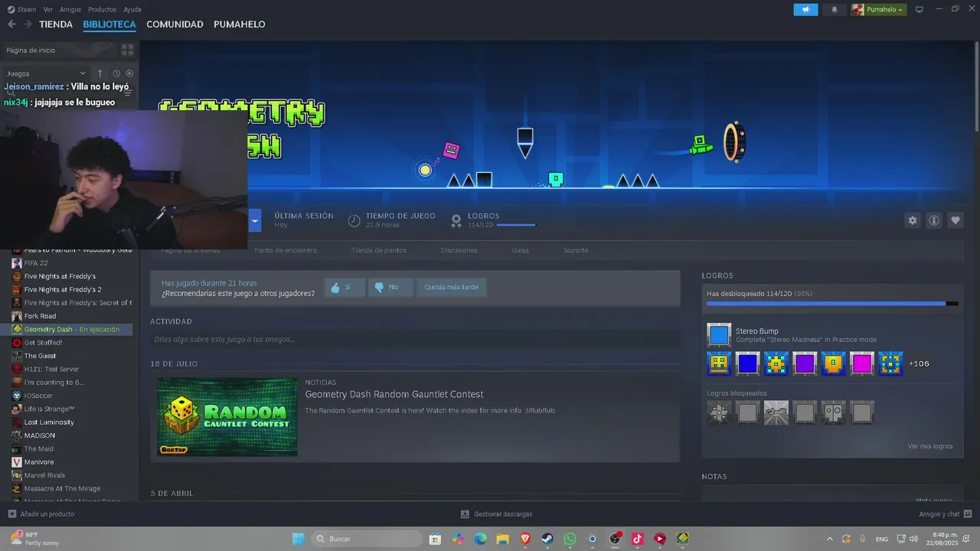Click the Stereo Bump achievement icon
This screenshot has width=980, height=551.
tap(719, 335)
